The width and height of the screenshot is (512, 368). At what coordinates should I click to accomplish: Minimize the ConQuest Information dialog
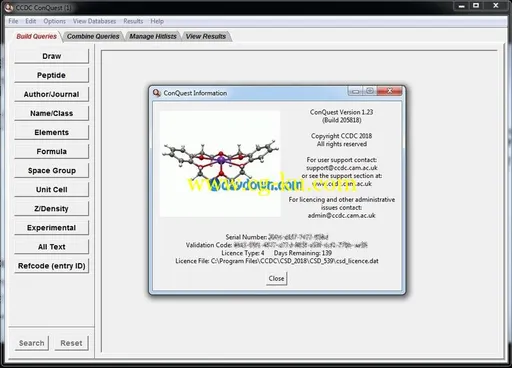click(x=355, y=91)
